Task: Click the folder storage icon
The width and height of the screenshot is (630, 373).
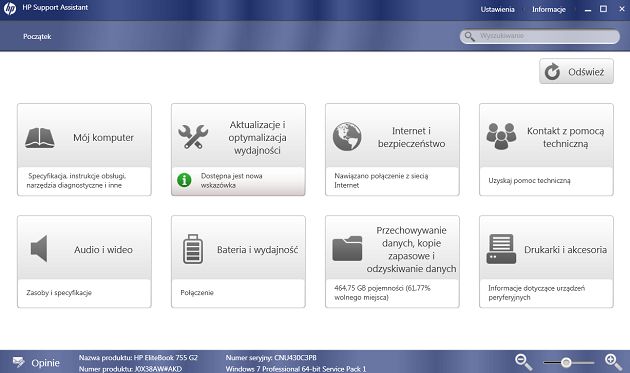Action: 347,249
